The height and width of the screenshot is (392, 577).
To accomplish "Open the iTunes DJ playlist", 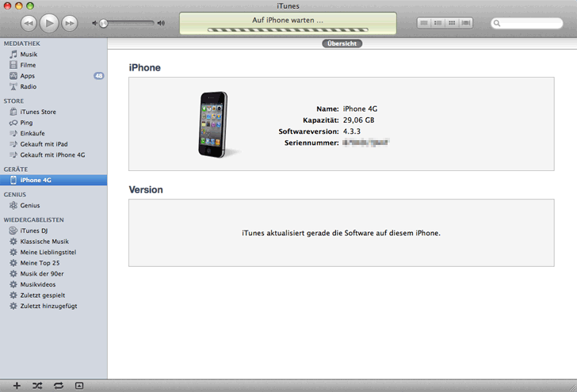I will 54,230.
